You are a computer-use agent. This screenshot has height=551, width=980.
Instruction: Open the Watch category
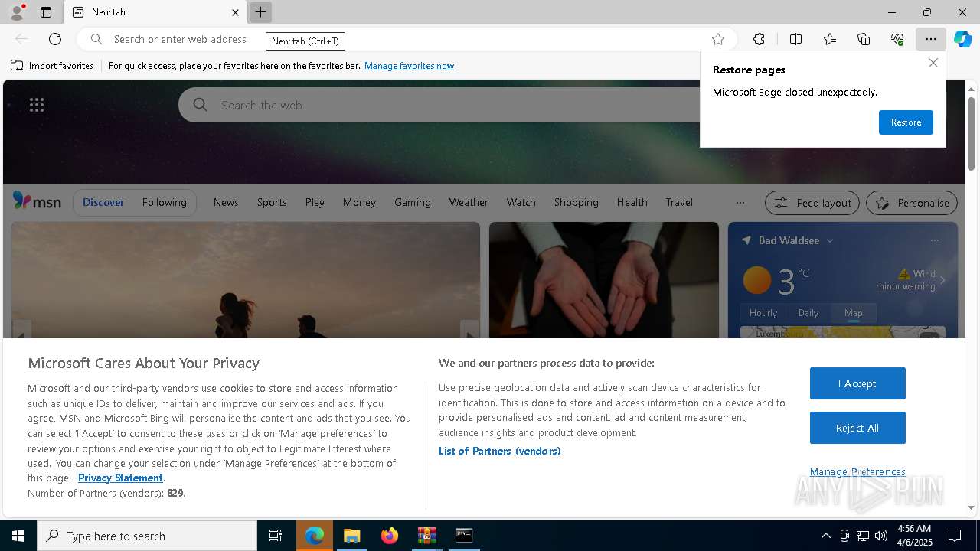(521, 202)
